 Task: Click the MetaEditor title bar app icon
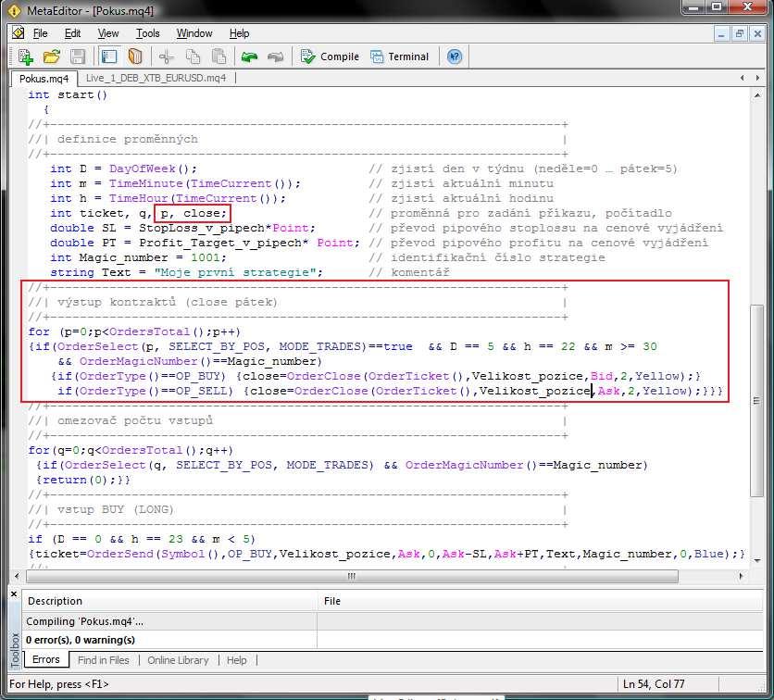coord(14,10)
